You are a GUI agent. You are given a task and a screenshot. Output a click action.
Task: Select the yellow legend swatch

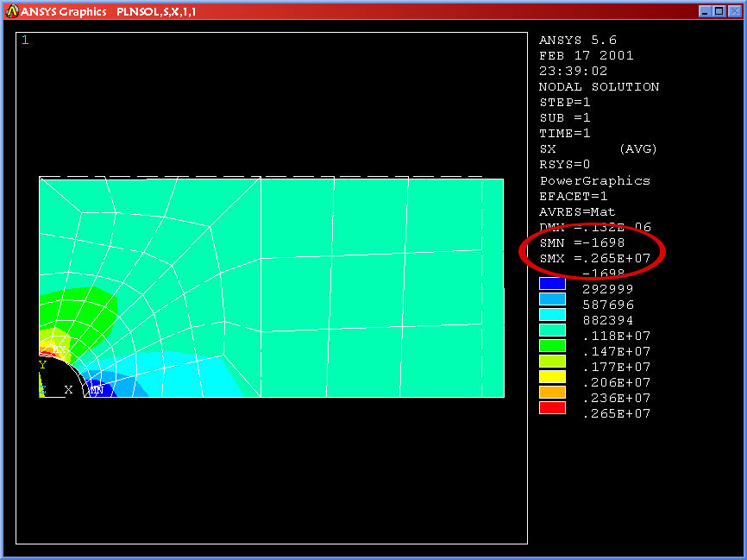(552, 376)
